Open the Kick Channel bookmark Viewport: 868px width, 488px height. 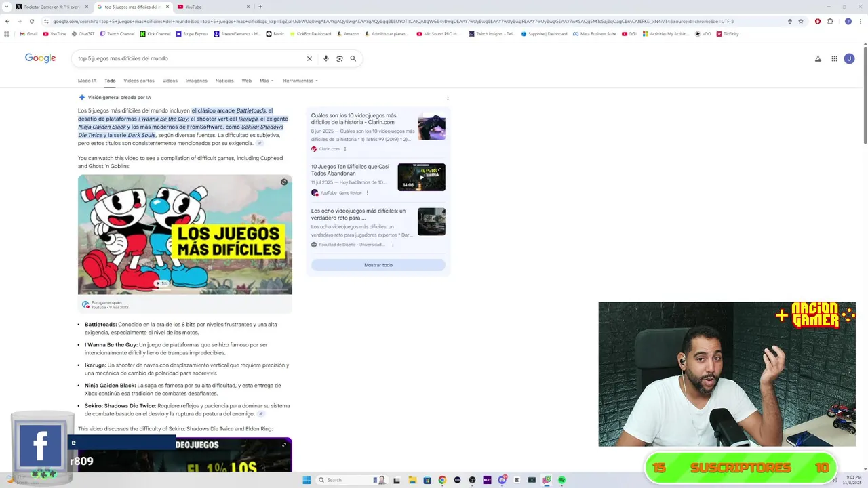[155, 33]
